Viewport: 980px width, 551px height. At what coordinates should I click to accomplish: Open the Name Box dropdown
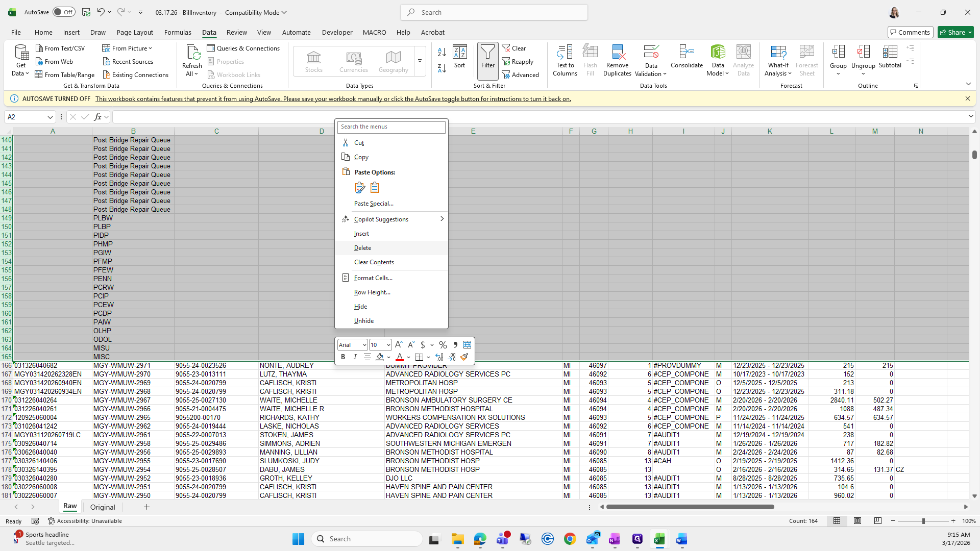(50, 117)
